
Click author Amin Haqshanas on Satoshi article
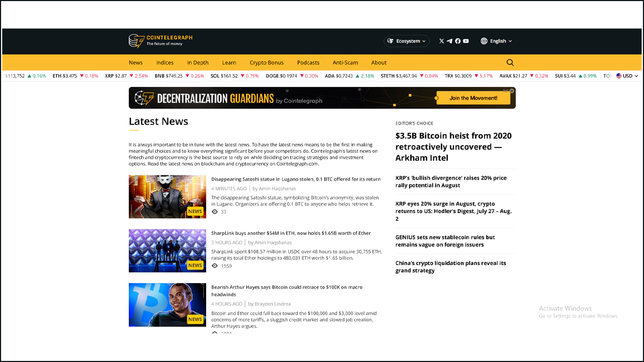[x=277, y=189]
